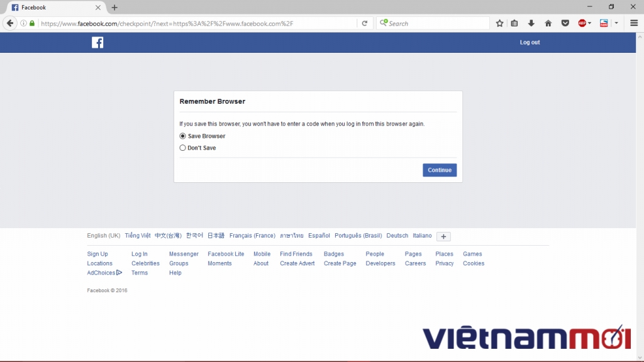This screenshot has height=362, width=644.
Task: Show more languages with plus button
Action: (443, 236)
